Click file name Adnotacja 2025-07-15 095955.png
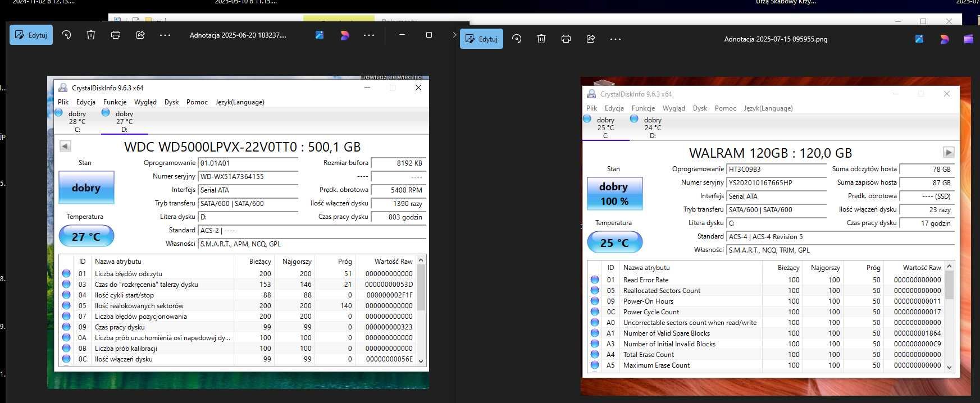Image resolution: width=980 pixels, height=403 pixels. 776,39
